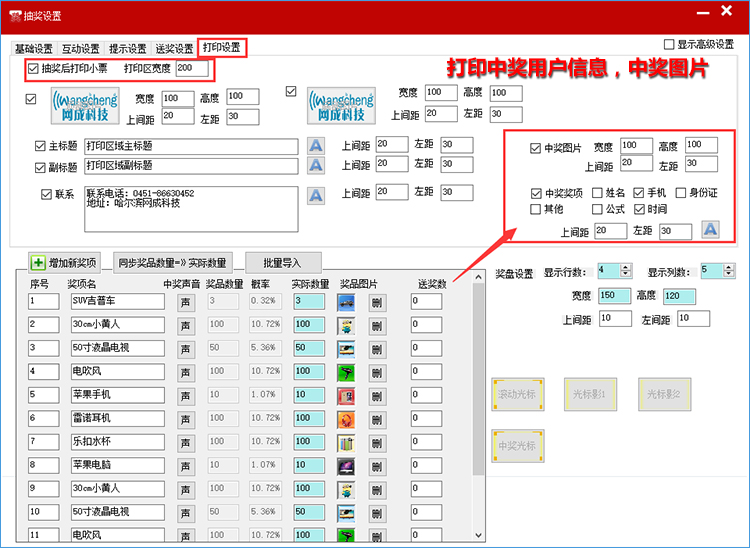This screenshot has width=750, height=548.
Task: Click the first 网成科技 logo image
Action: [84, 104]
